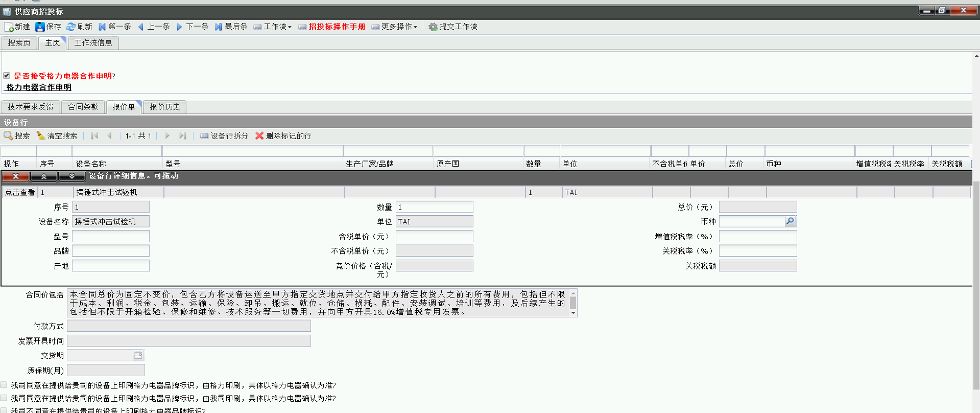The width and height of the screenshot is (980, 413).
Task: Click 合同价包括 text area scrollbar
Action: [x=573, y=303]
